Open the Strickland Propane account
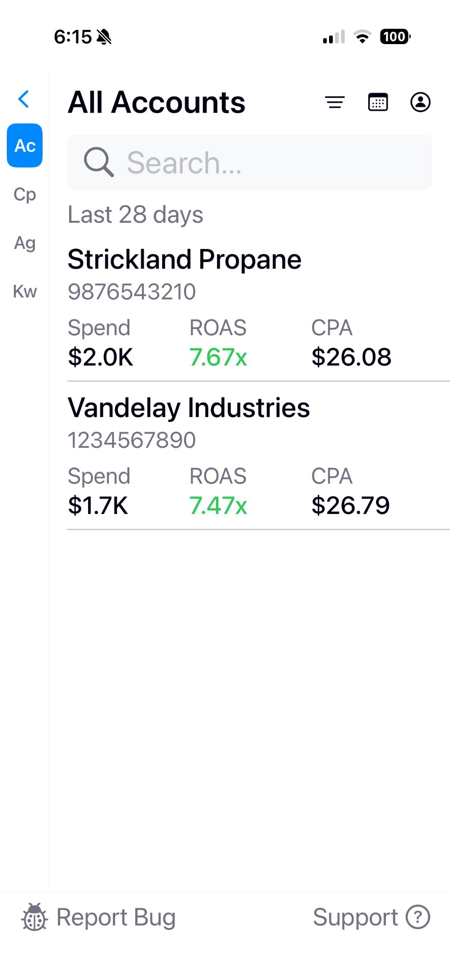The image size is (450, 980). point(185,260)
